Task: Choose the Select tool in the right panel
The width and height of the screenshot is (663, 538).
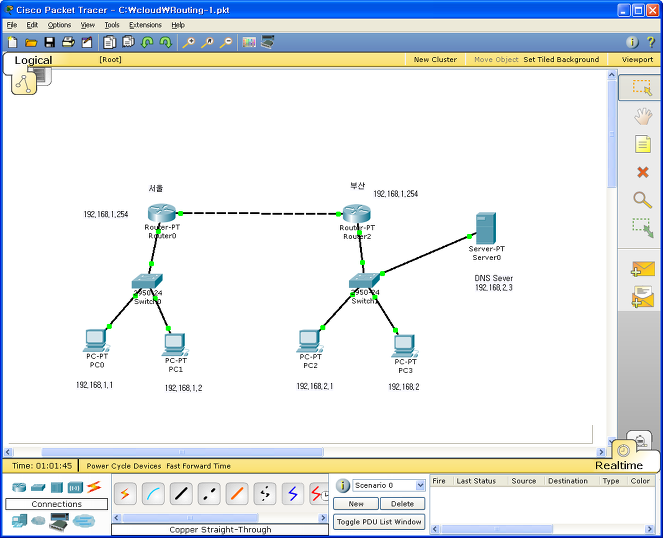Action: point(642,87)
